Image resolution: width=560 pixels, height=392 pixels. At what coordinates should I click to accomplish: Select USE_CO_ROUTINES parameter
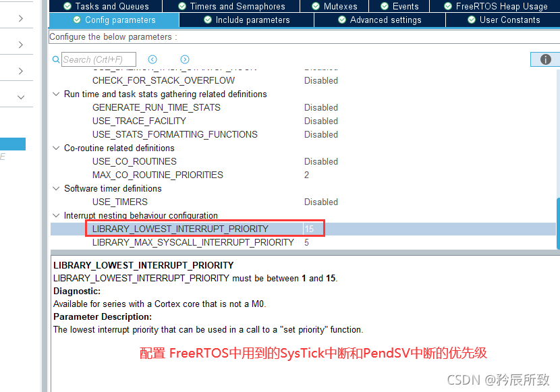pyautogui.click(x=134, y=161)
